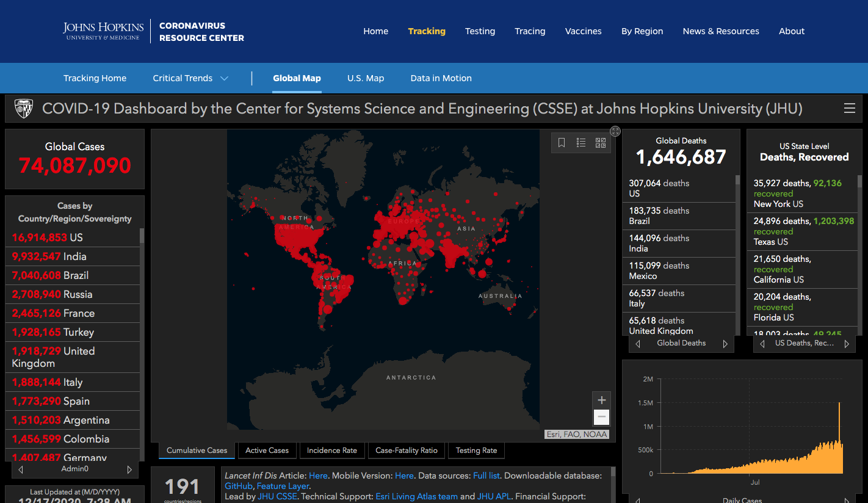The height and width of the screenshot is (503, 868).
Task: Open the map bookmarks icon
Action: (x=562, y=143)
